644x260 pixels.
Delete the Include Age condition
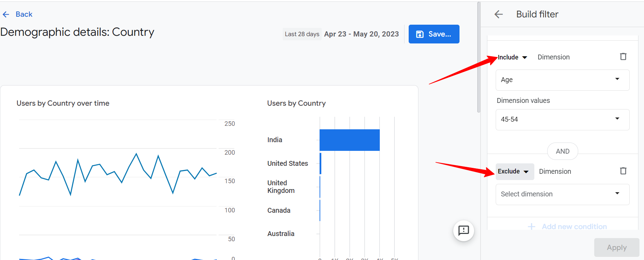623,57
